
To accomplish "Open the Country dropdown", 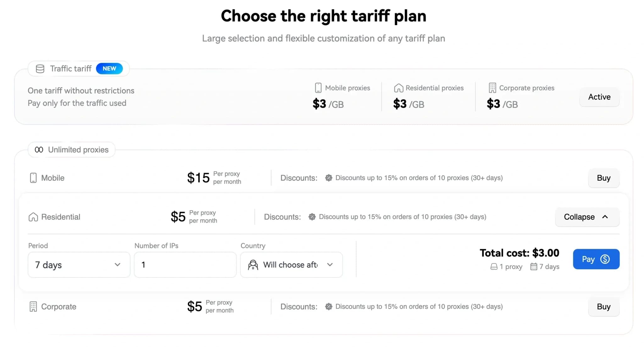I will tap(291, 265).
